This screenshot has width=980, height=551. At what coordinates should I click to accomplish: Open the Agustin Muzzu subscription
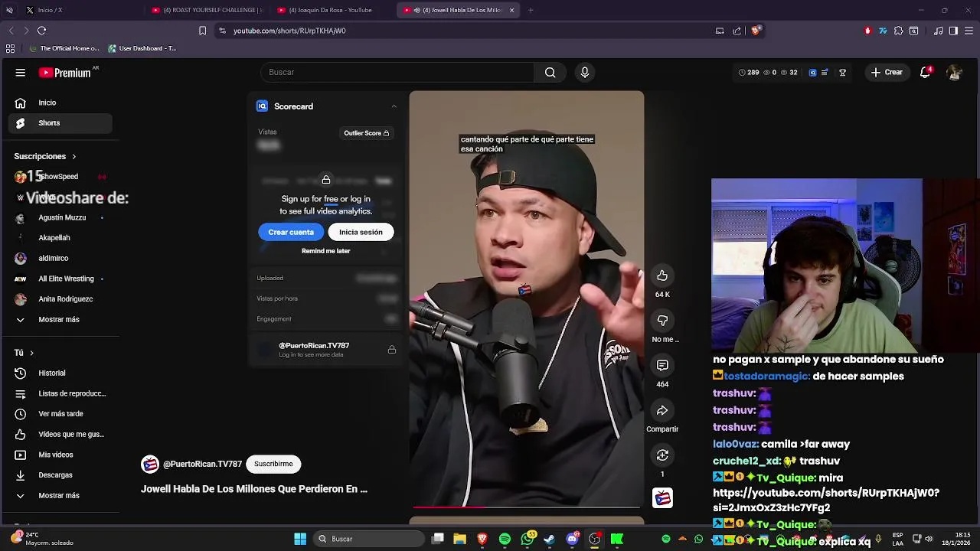point(59,217)
